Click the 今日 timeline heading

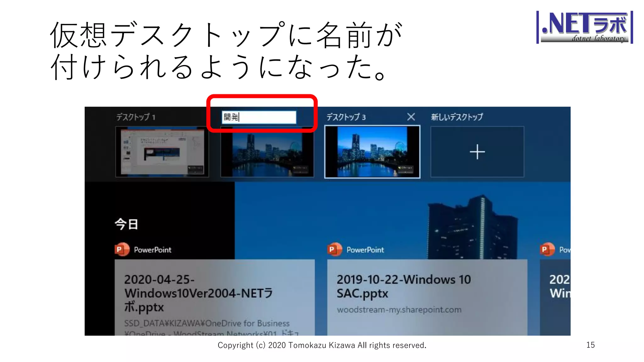[x=126, y=224]
